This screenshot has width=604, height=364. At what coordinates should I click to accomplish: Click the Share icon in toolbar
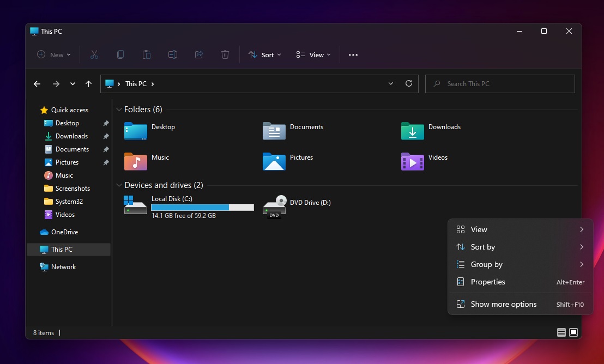(199, 54)
